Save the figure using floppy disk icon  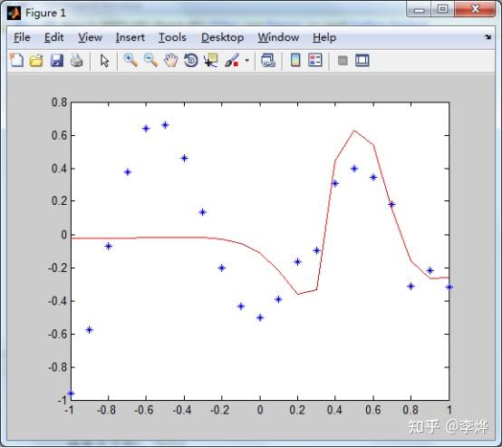[x=57, y=60]
